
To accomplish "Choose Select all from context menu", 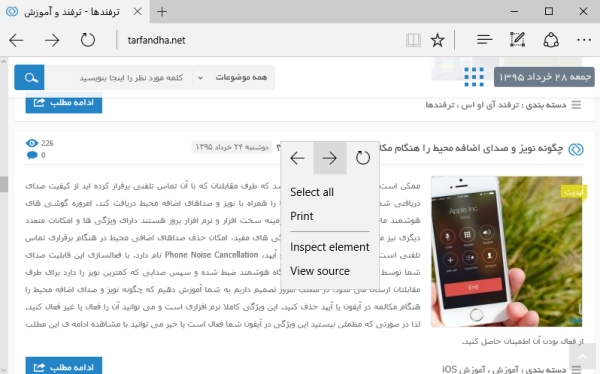I will [330, 192].
